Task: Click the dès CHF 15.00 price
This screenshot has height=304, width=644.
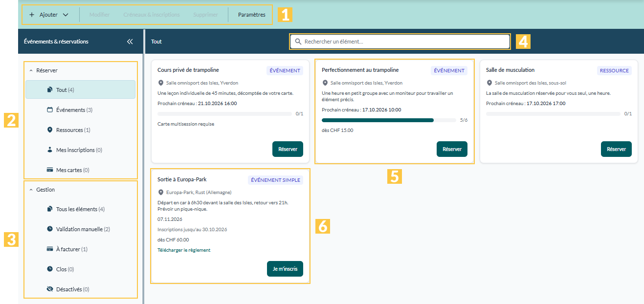Action: 337,130
